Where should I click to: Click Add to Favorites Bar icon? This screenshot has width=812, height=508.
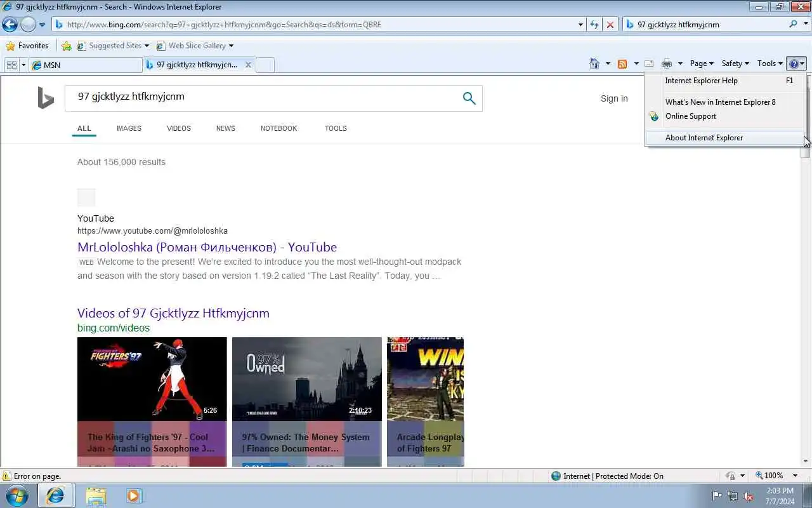click(66, 46)
